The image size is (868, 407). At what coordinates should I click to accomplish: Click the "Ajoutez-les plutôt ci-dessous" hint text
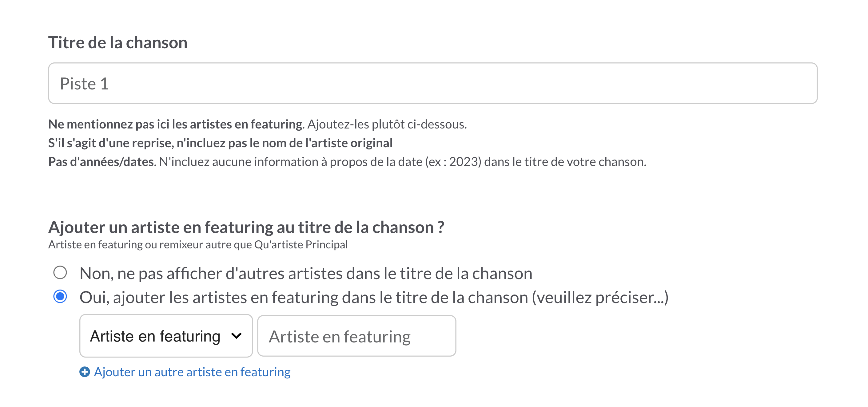click(x=387, y=124)
